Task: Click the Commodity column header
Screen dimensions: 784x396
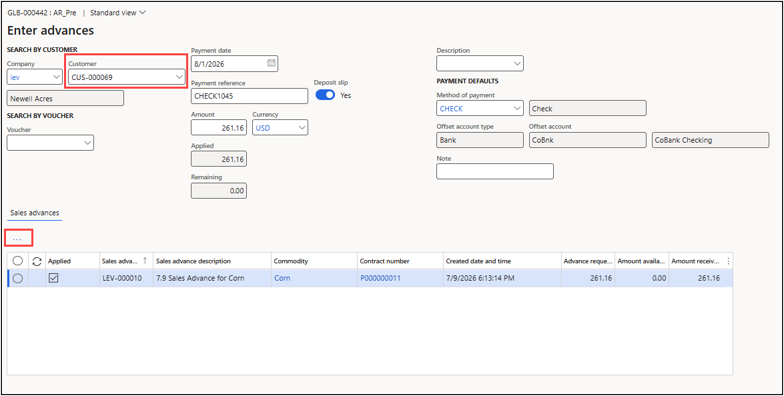Action: 314,261
